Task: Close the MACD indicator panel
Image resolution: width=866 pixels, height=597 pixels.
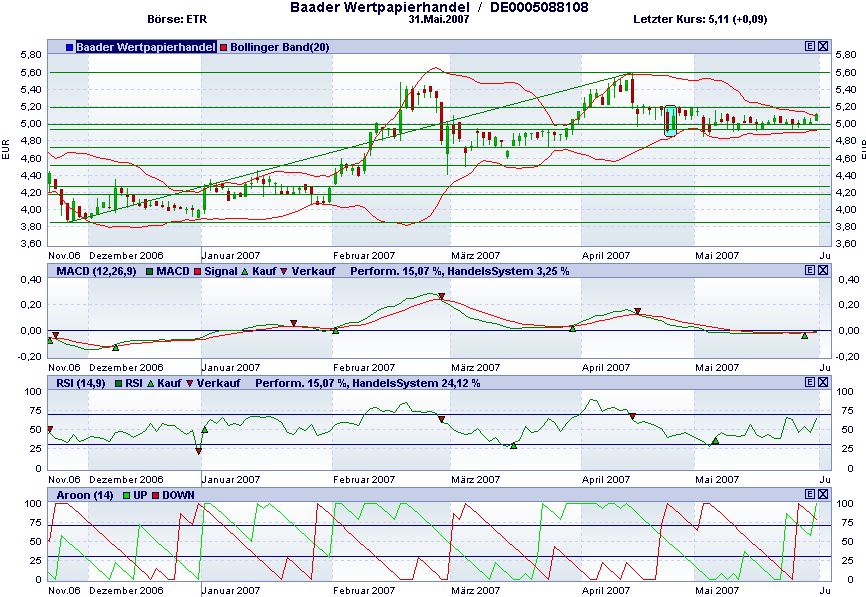Action: pos(823,270)
